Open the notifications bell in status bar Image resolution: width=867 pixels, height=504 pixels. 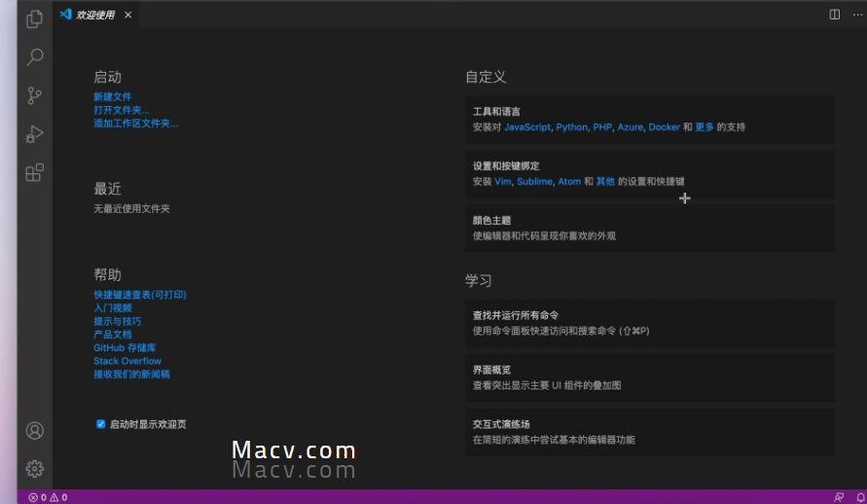coord(860,497)
